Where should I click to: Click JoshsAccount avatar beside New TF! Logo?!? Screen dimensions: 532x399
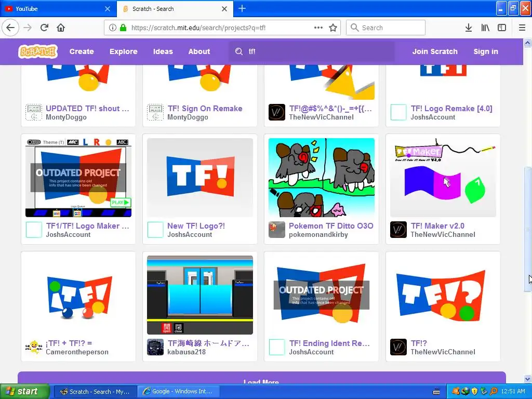coord(155,230)
